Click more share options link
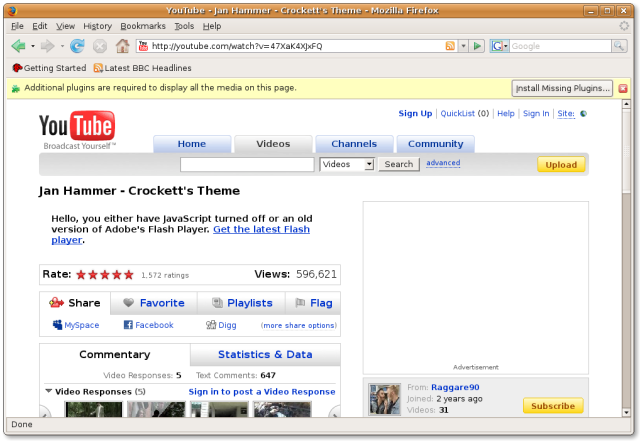Viewport: 640px width, 441px height. tap(299, 325)
